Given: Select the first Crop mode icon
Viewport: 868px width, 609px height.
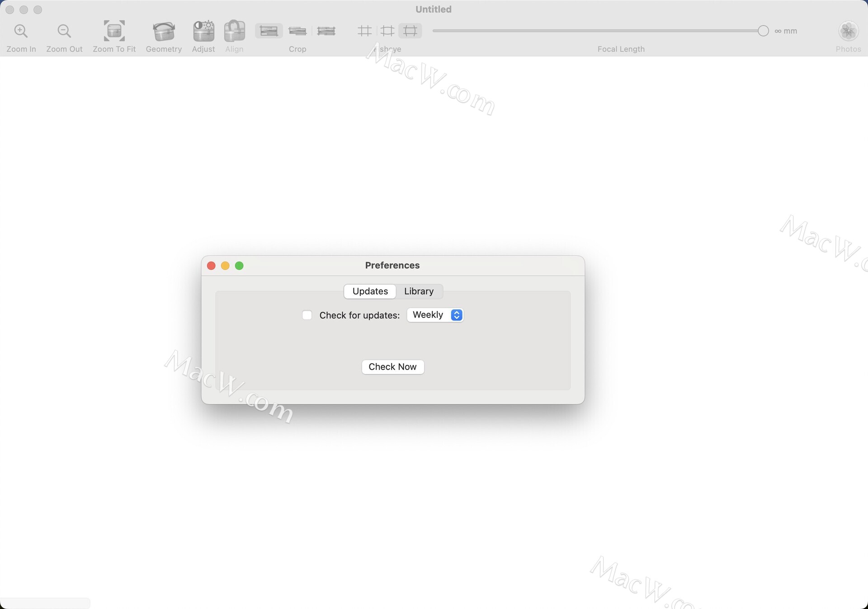Looking at the screenshot, I should (269, 31).
